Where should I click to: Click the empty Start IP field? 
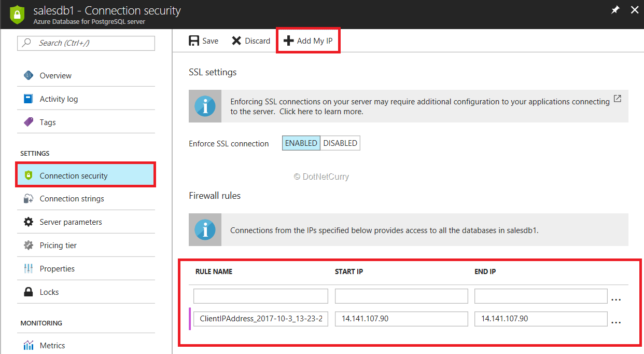401,296
